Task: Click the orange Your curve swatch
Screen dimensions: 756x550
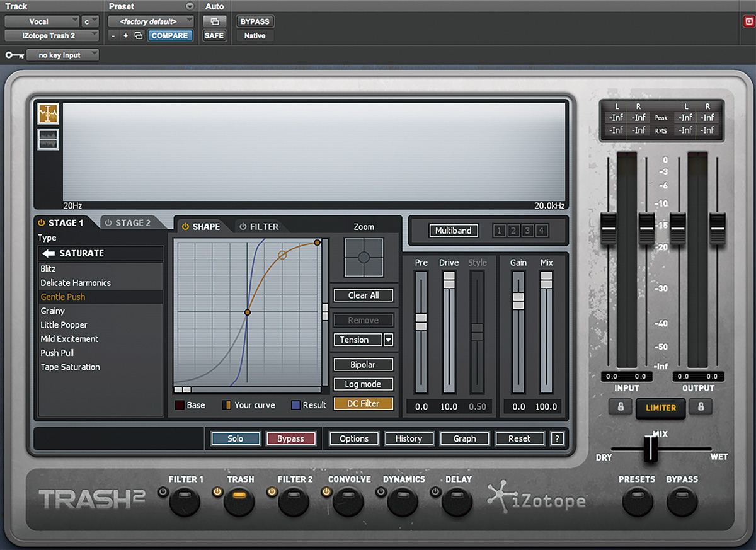Action: pyautogui.click(x=226, y=405)
